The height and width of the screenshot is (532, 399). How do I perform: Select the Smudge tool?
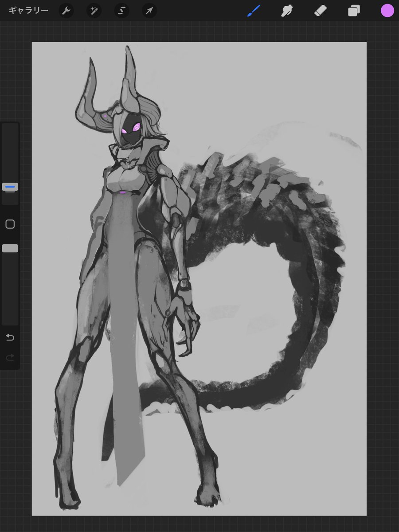tap(287, 11)
